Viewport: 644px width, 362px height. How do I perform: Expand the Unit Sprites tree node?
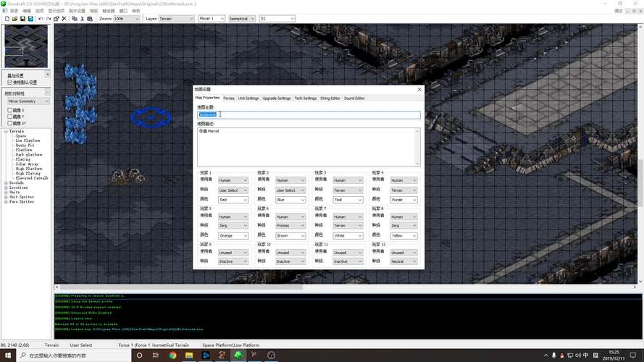7,197
